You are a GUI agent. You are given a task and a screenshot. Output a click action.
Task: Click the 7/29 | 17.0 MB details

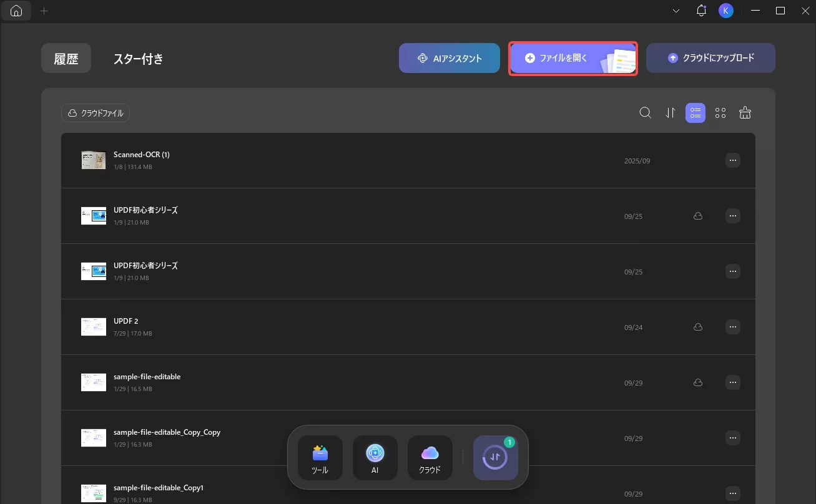pyautogui.click(x=133, y=334)
